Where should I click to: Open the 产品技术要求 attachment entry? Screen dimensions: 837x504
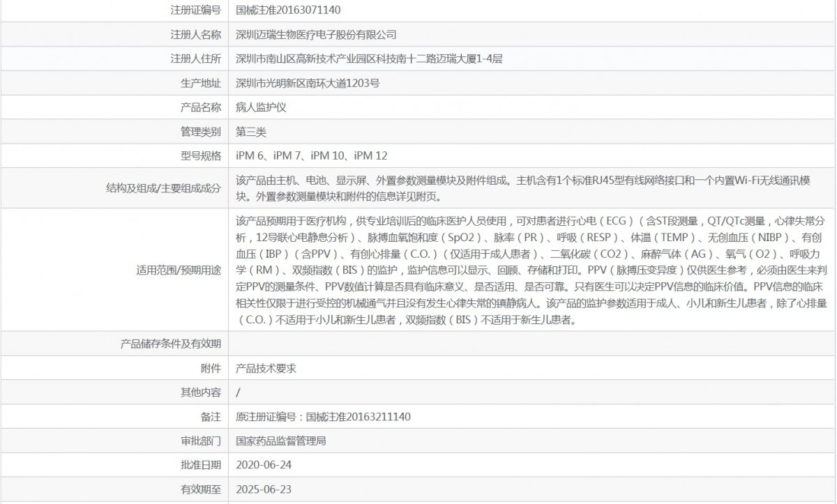266,368
